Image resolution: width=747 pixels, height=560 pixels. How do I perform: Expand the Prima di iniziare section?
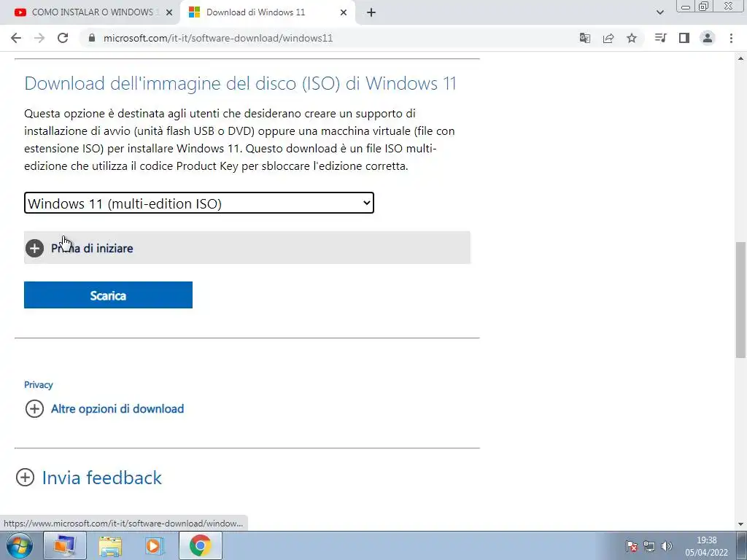click(247, 248)
